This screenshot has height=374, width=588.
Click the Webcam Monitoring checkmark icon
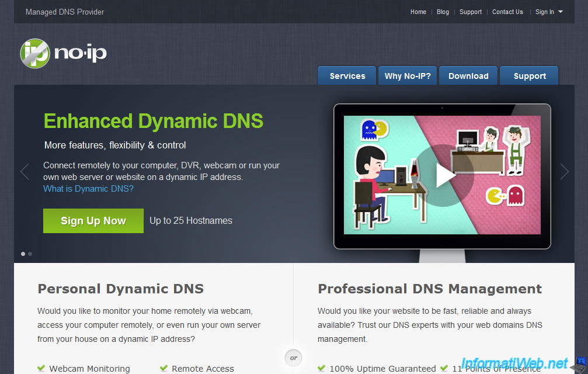41,368
